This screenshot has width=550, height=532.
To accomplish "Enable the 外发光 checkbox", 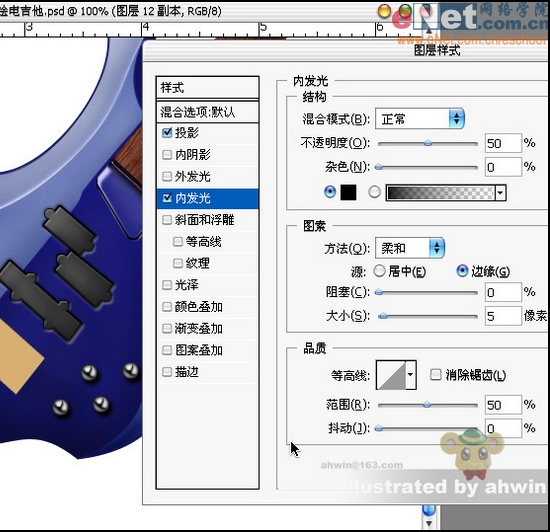I will (x=167, y=176).
